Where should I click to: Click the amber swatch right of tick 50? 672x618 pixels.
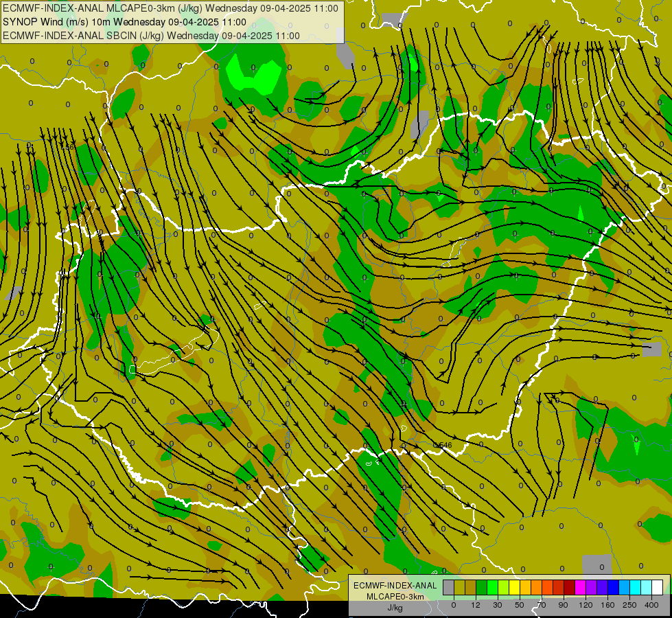[525, 588]
